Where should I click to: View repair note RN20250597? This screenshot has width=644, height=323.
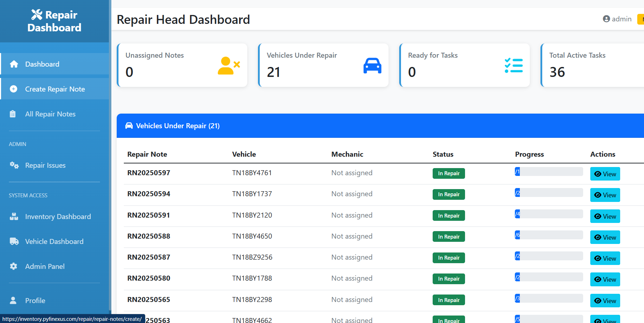[x=605, y=174]
